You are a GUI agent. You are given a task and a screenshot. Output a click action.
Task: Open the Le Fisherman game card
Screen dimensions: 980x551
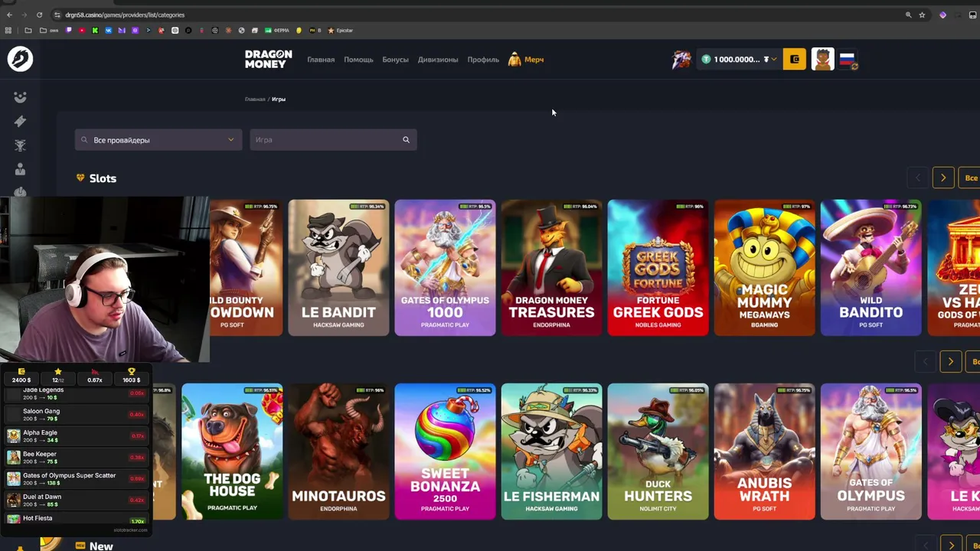(551, 452)
